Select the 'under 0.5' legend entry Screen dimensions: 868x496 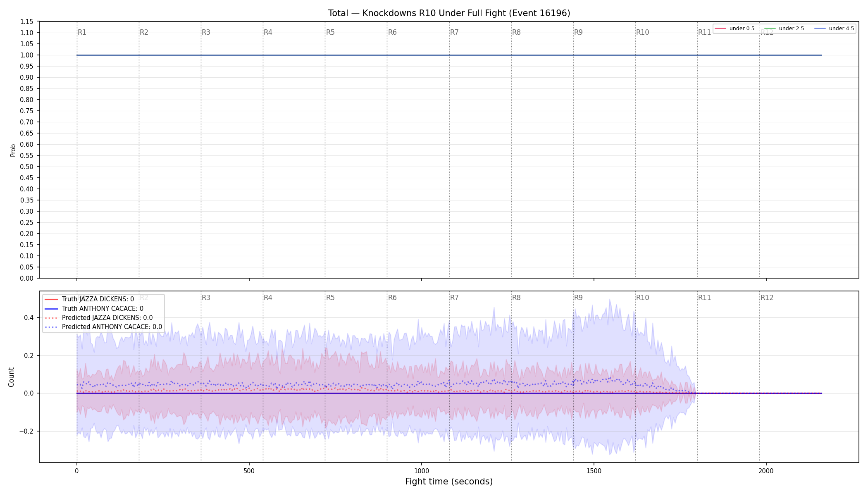734,29
